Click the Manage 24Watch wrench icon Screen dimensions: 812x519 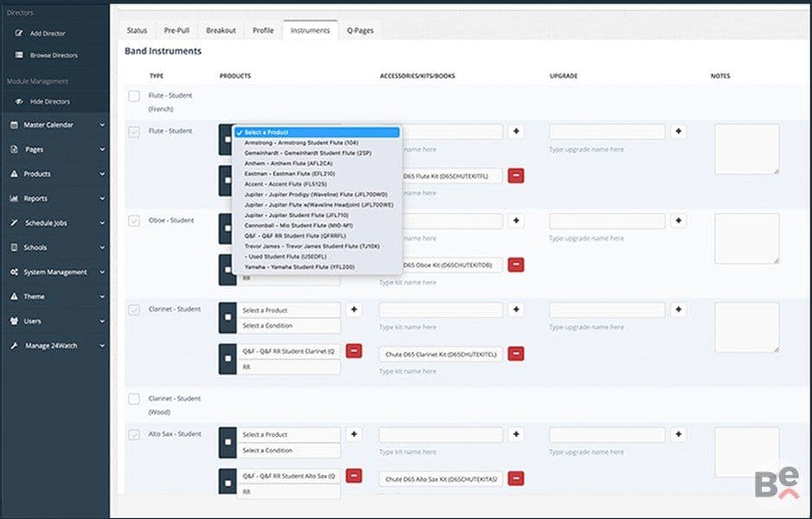pyautogui.click(x=14, y=346)
